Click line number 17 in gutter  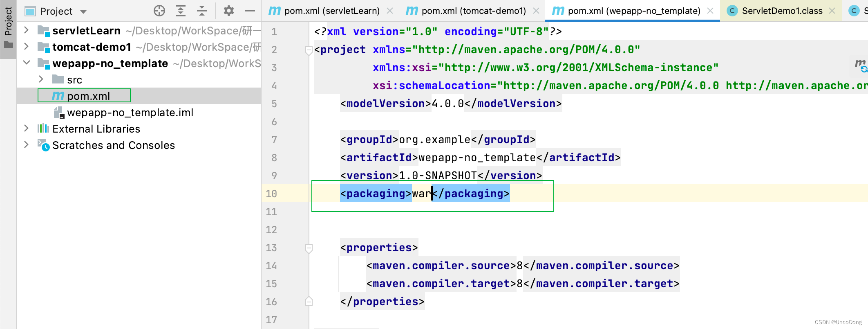pos(271,320)
